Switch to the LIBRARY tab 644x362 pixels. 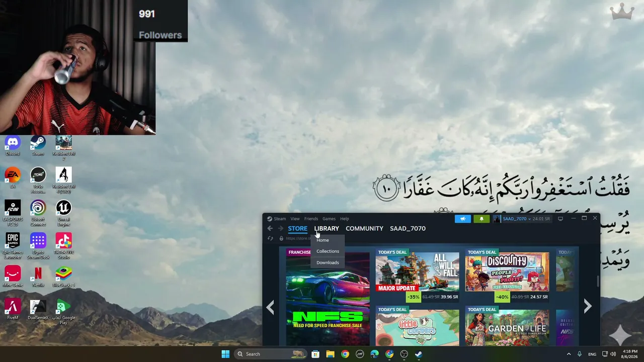327,228
